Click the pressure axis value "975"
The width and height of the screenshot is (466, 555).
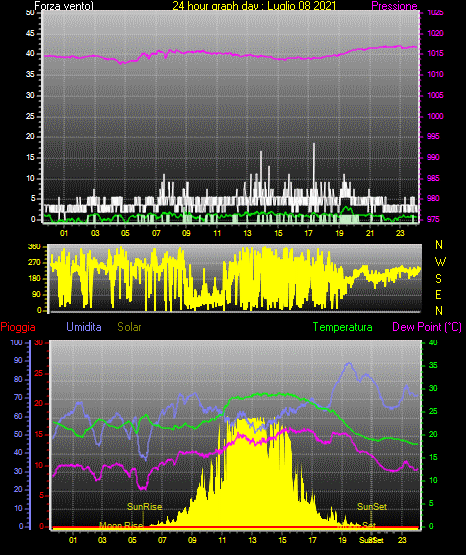tap(433, 219)
